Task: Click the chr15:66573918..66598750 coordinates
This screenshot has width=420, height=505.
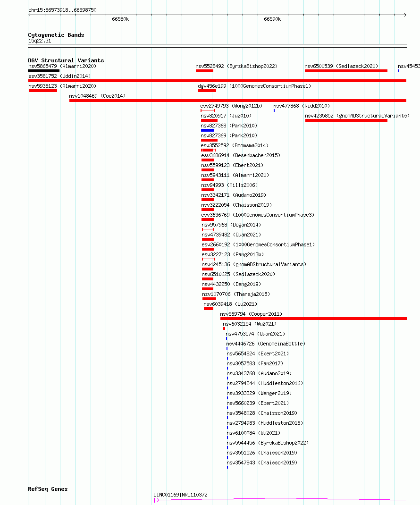Action: tap(62, 10)
